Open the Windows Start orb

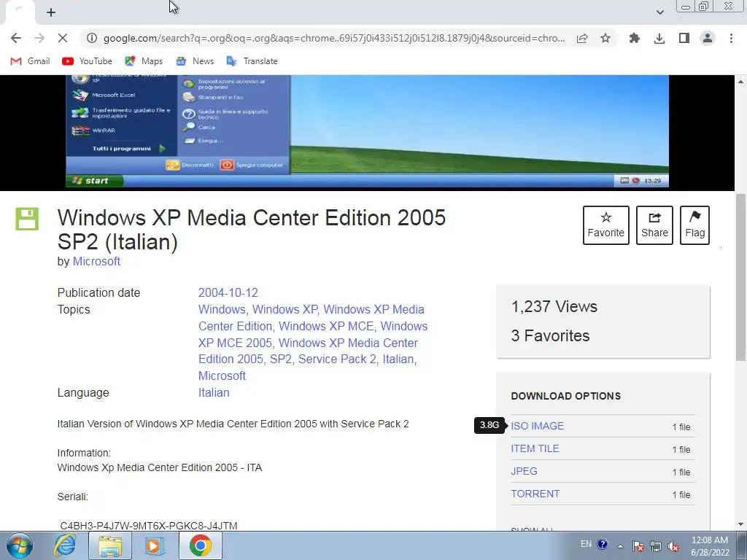click(20, 545)
